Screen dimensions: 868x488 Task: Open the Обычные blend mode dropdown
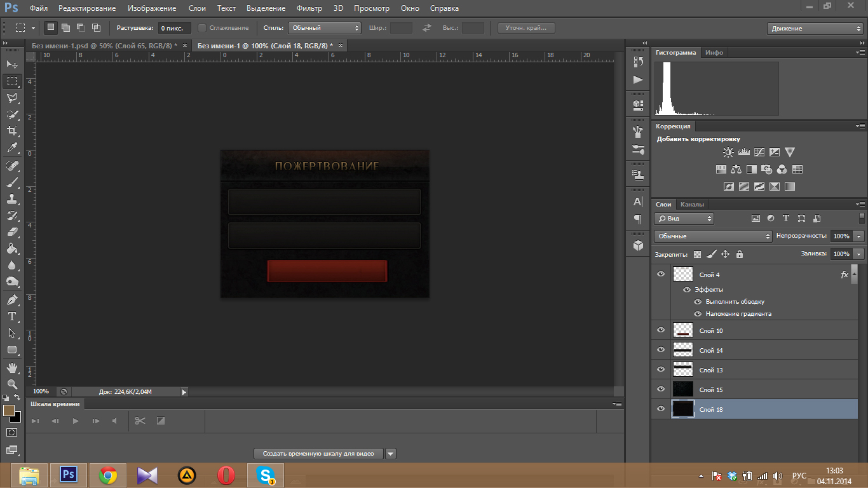pos(713,236)
